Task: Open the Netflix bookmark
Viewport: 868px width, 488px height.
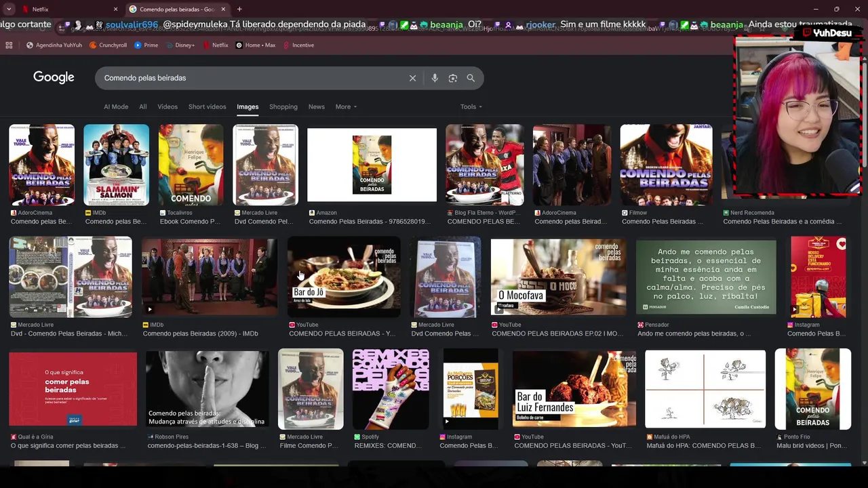Action: click(216, 45)
